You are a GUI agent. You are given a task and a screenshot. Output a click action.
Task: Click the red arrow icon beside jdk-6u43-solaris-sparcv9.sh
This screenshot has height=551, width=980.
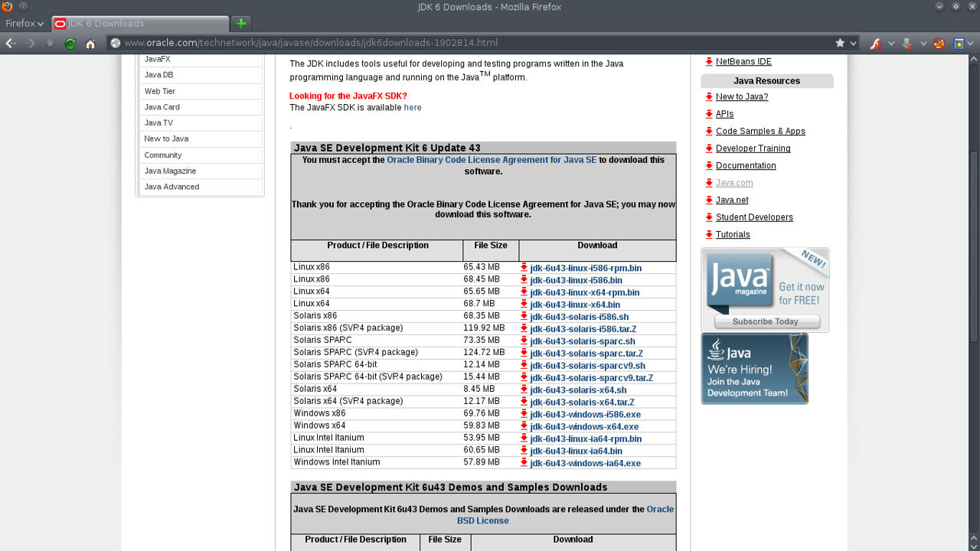[x=524, y=366]
